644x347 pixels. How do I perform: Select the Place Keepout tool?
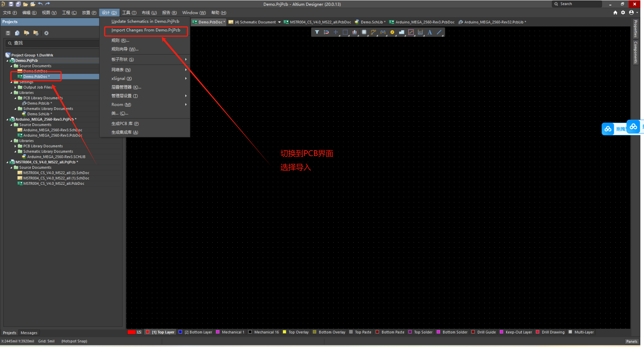pos(411,32)
